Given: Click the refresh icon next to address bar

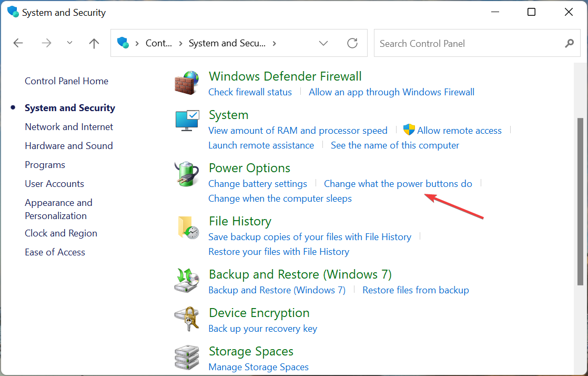Looking at the screenshot, I should 352,43.
